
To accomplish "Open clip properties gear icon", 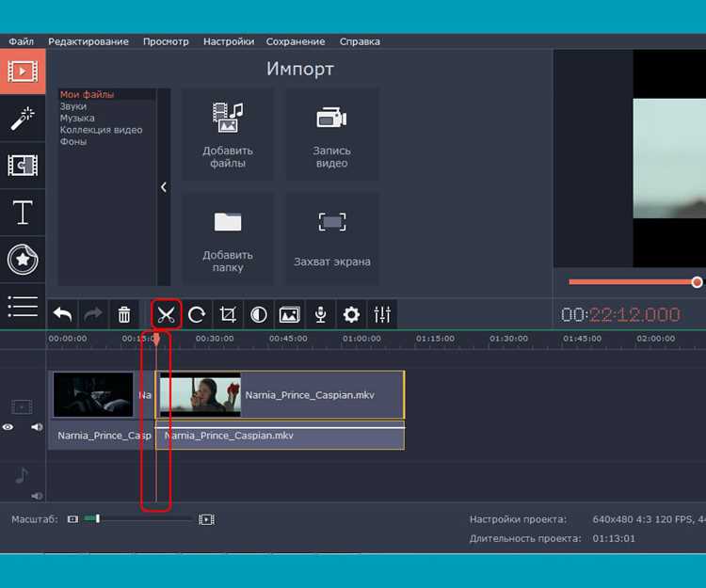I will 351,314.
